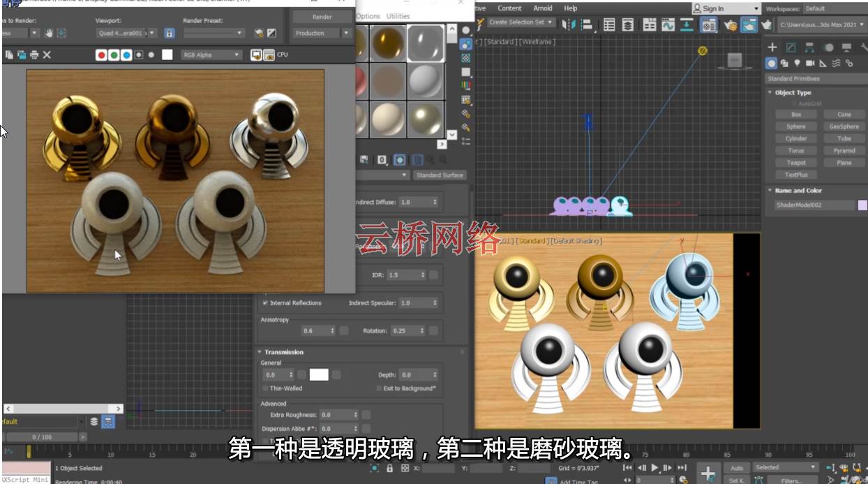The height and width of the screenshot is (484, 868).
Task: Open the Help menu
Action: (x=571, y=8)
